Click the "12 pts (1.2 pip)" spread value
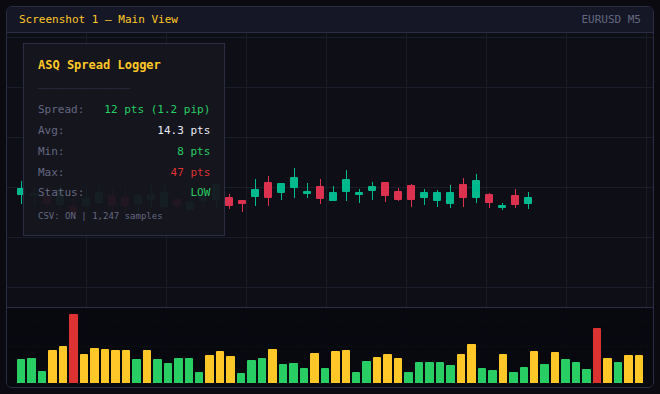 pos(157,109)
